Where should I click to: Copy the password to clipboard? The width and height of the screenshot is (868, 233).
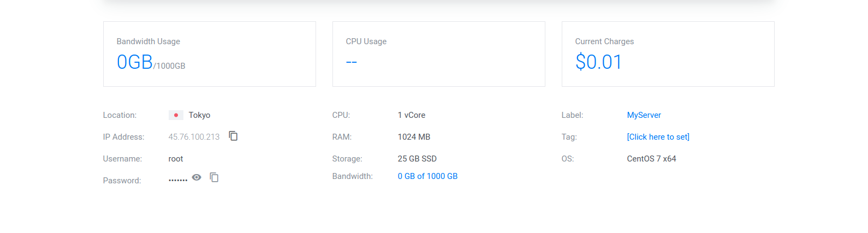215,177
